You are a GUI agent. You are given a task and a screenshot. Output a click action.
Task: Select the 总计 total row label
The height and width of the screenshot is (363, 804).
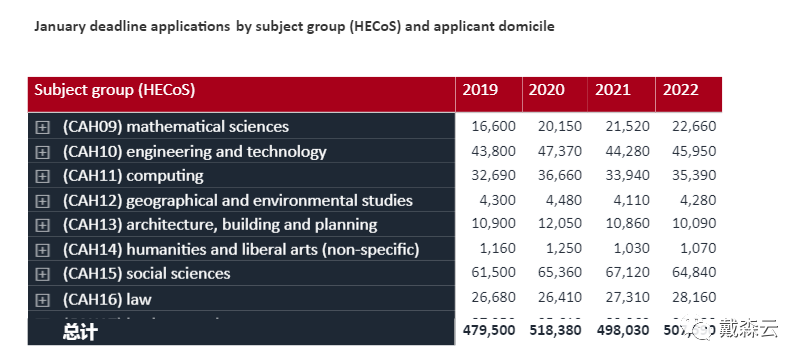[x=80, y=332]
